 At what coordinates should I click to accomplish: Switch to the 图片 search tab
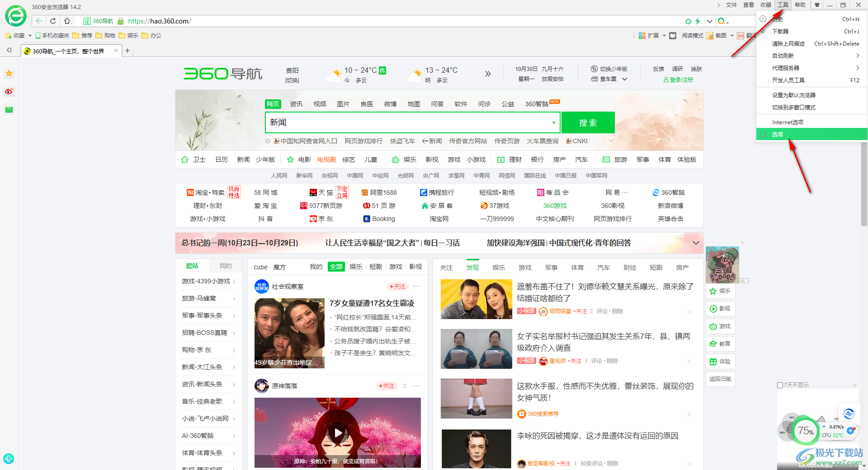[x=343, y=104]
